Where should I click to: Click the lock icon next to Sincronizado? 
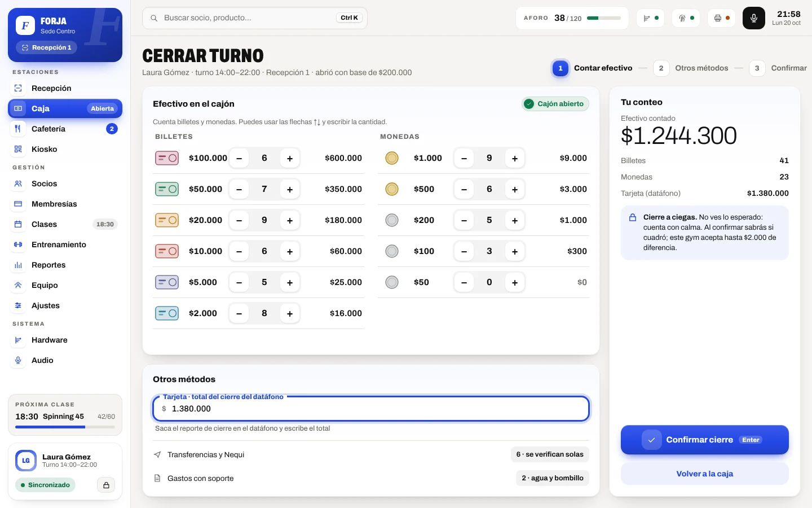pyautogui.click(x=106, y=485)
